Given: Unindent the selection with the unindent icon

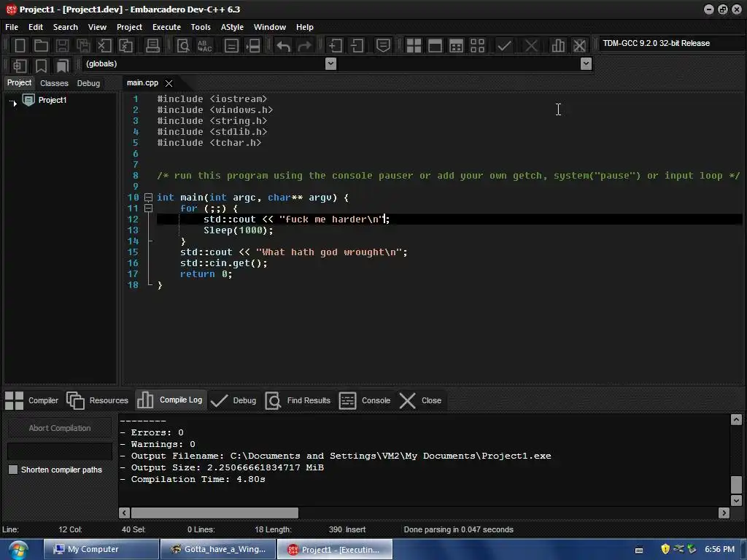Looking at the screenshot, I should click(357, 46).
